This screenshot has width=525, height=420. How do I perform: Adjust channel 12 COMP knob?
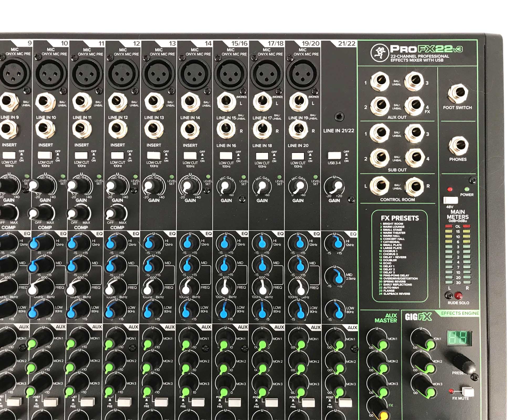[x=115, y=214]
